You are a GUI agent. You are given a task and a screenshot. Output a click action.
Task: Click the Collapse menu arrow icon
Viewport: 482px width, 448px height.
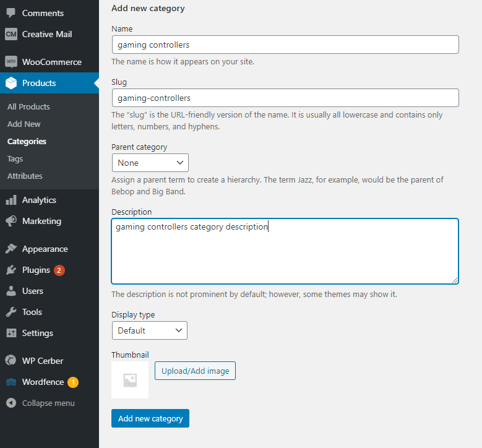click(11, 403)
